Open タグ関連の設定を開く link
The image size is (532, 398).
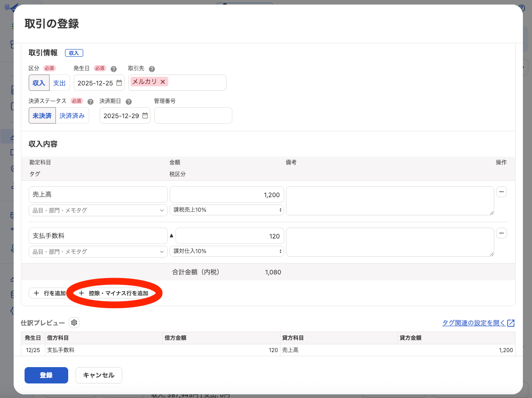pyautogui.click(x=478, y=323)
